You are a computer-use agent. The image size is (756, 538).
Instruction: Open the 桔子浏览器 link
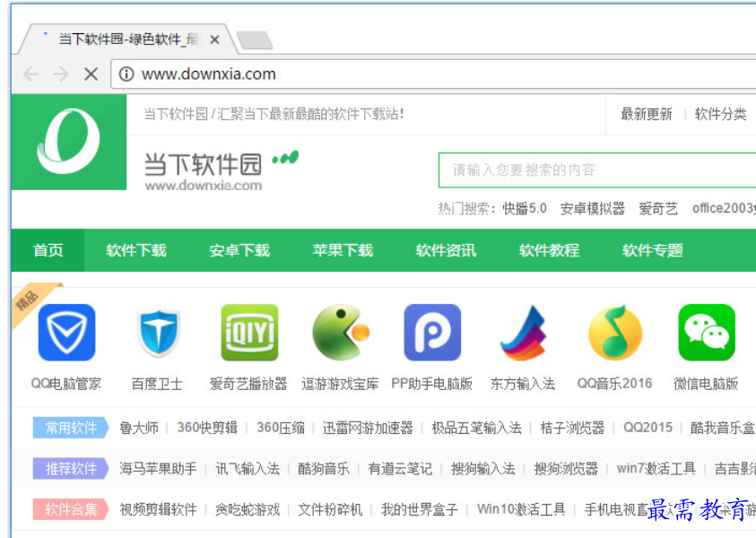tap(572, 428)
